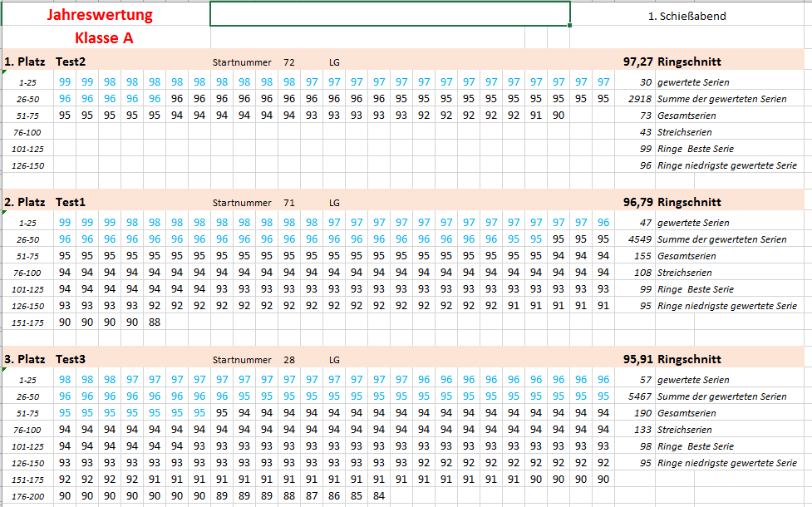
Task: Click Startnummer value 71
Action: [x=289, y=203]
